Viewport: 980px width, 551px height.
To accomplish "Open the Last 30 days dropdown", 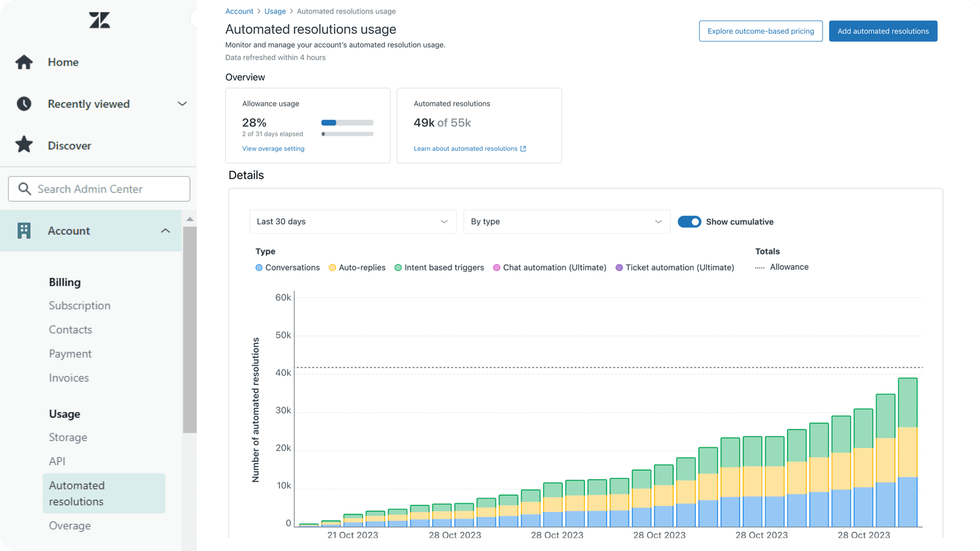I will pos(352,222).
